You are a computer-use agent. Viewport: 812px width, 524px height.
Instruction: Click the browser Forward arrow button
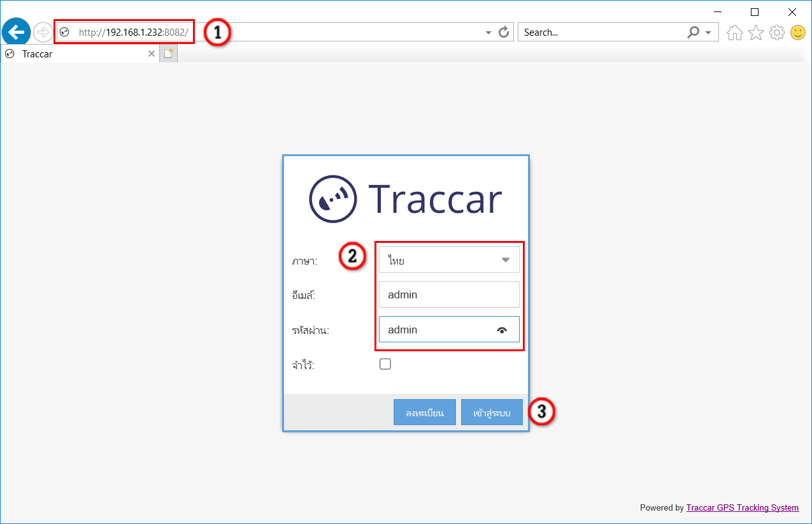click(x=43, y=32)
